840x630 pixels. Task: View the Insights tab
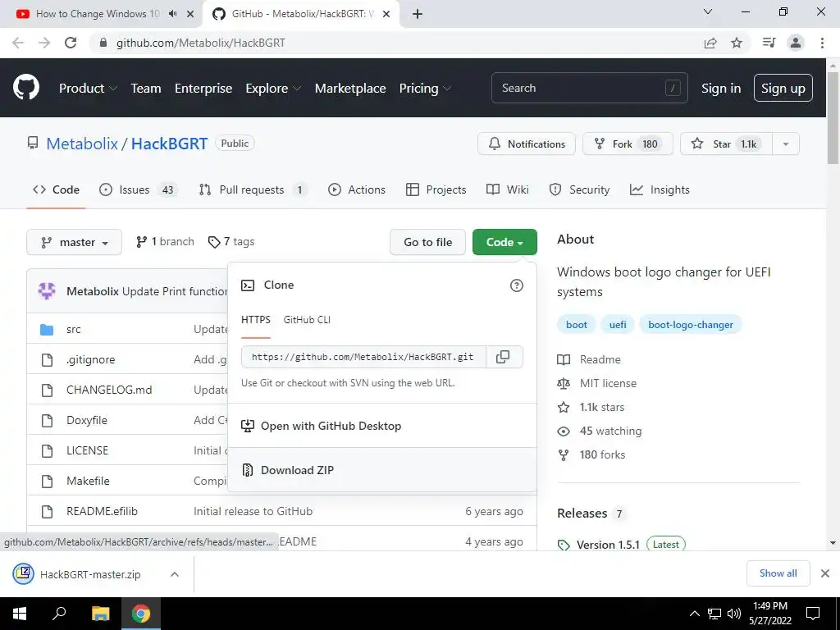pos(660,189)
